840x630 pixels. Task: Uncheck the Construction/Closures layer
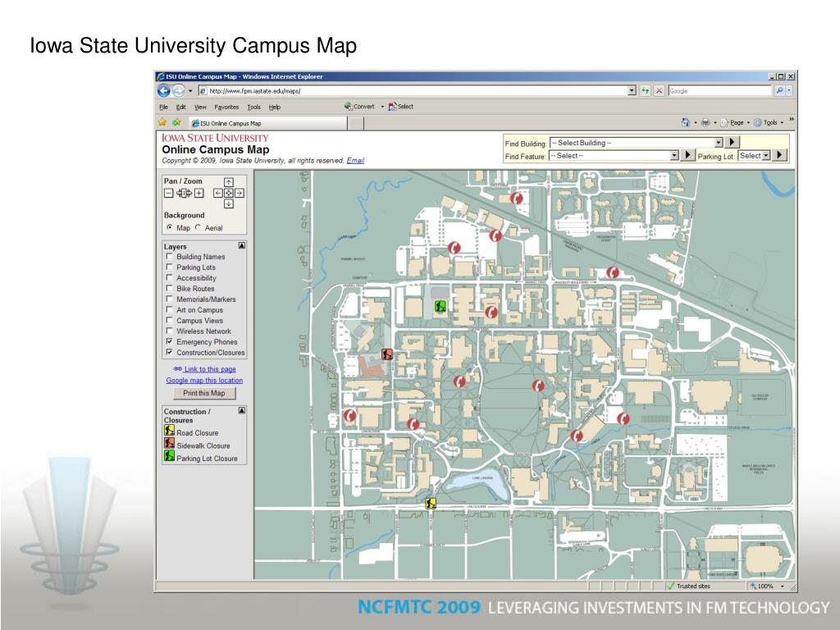[169, 352]
